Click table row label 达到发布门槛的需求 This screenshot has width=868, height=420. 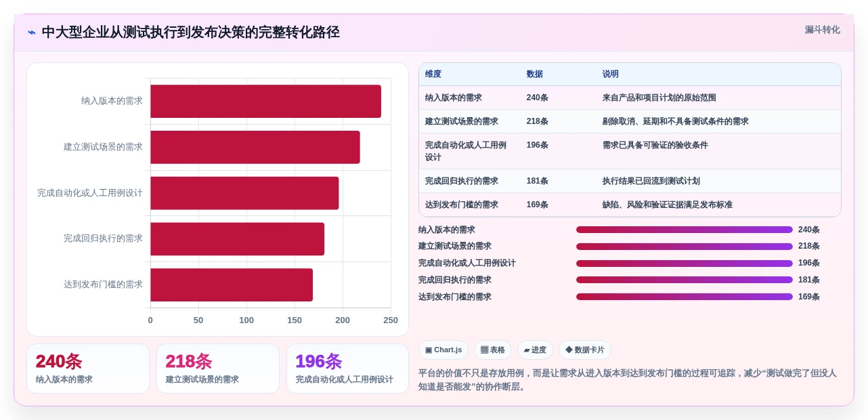(x=462, y=205)
